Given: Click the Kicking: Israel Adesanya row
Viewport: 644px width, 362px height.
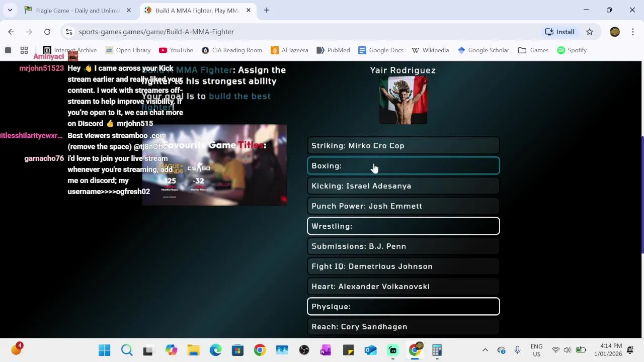Looking at the screenshot, I should point(403,186).
